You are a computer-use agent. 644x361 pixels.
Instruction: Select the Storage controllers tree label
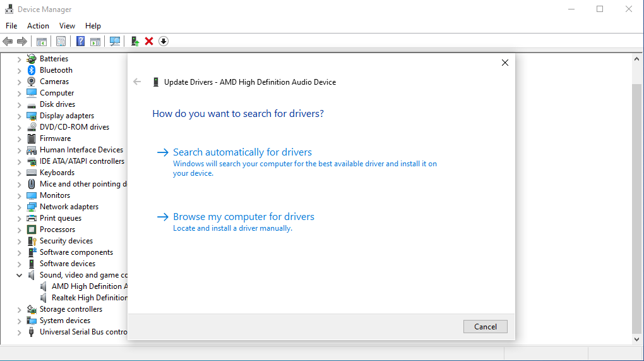[x=71, y=309]
